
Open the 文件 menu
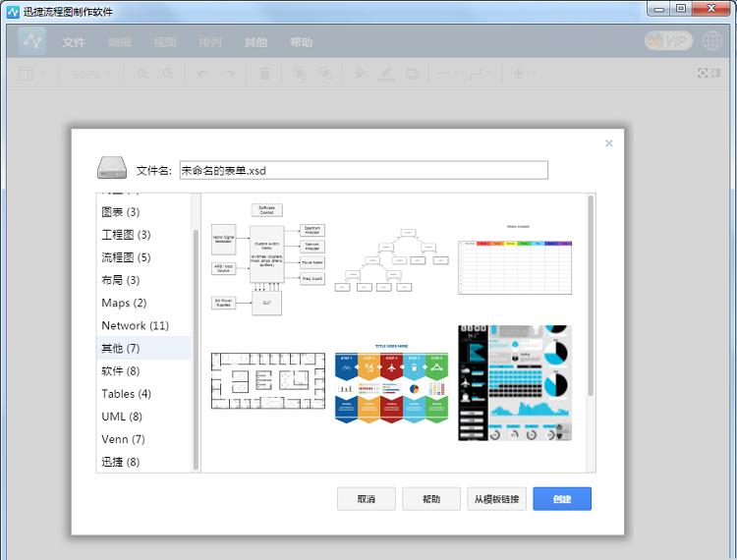click(x=74, y=42)
